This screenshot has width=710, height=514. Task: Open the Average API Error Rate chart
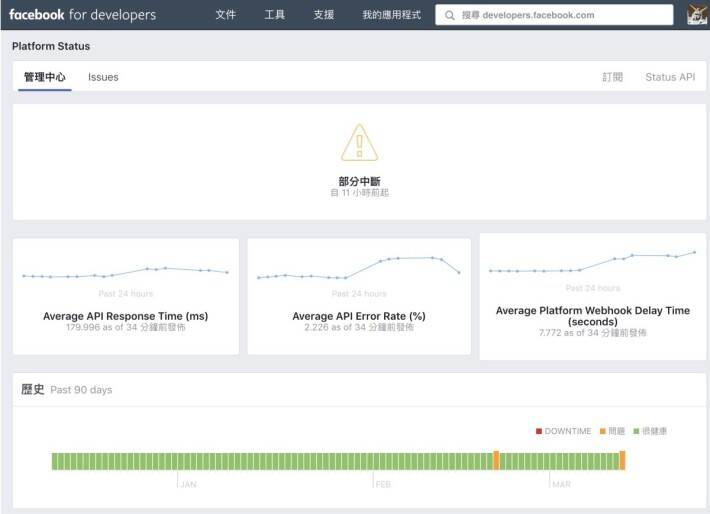click(x=359, y=268)
